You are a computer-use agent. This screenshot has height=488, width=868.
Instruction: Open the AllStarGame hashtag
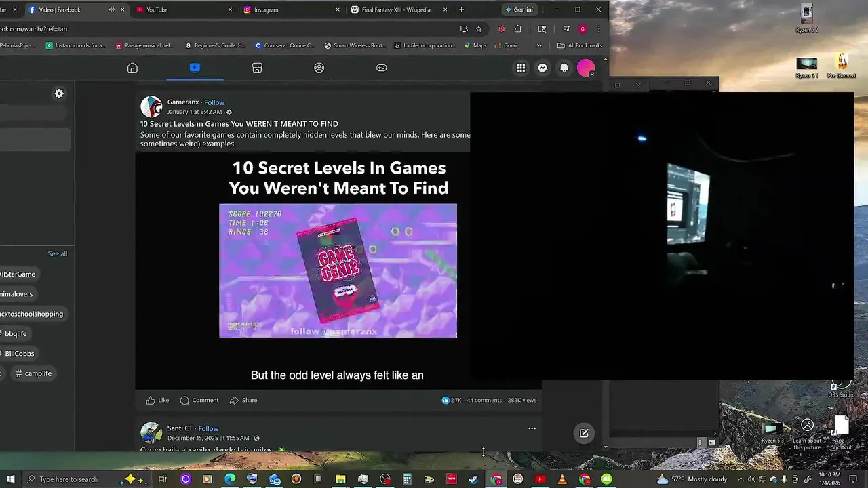(18, 274)
